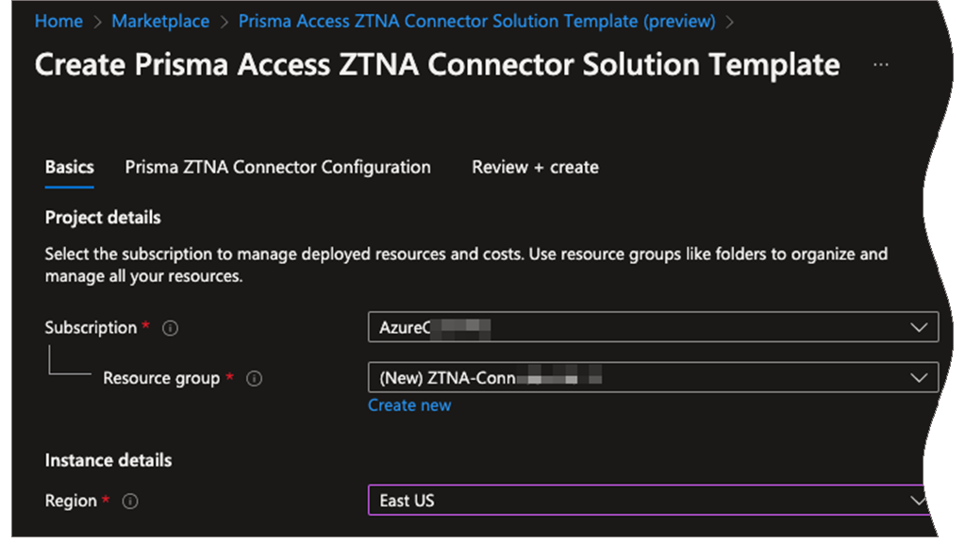This screenshot has width=966, height=560.
Task: Open the Resource group dropdown
Action: (x=652, y=378)
